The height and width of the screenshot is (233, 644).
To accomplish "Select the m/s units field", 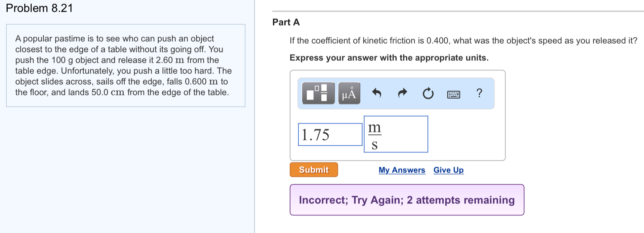I will (x=396, y=134).
